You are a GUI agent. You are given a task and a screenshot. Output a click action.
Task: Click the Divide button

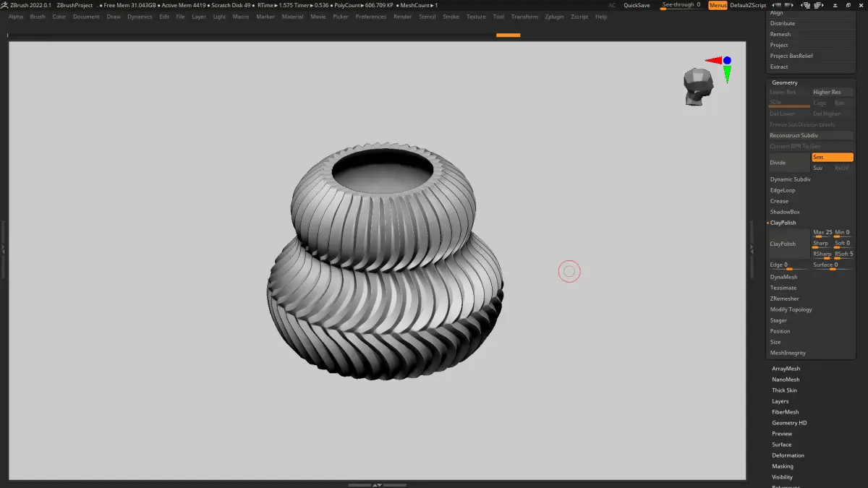[788, 163]
